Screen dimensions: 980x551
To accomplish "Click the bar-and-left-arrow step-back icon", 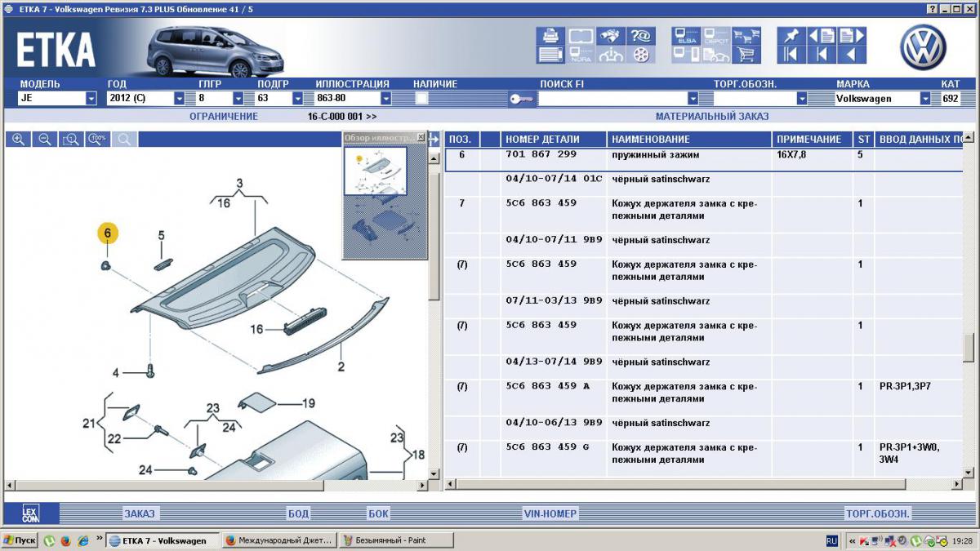I will [822, 55].
